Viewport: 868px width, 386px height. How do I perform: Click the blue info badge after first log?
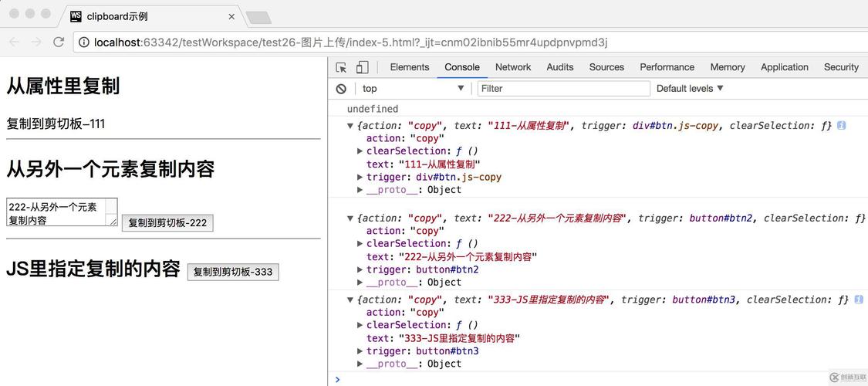(x=841, y=125)
